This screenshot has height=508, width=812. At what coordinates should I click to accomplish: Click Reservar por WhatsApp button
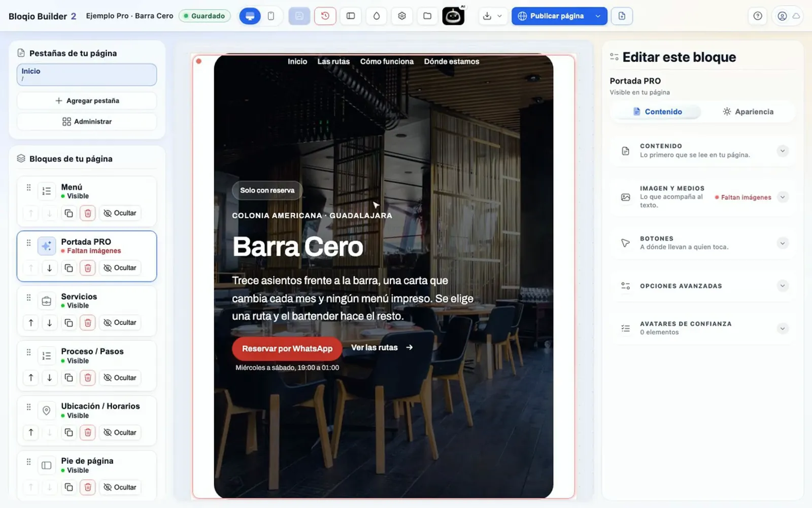tap(287, 348)
